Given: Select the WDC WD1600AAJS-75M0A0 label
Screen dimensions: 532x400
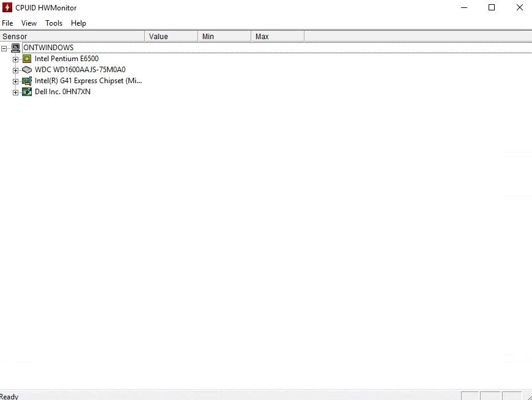Looking at the screenshot, I should 80,70.
